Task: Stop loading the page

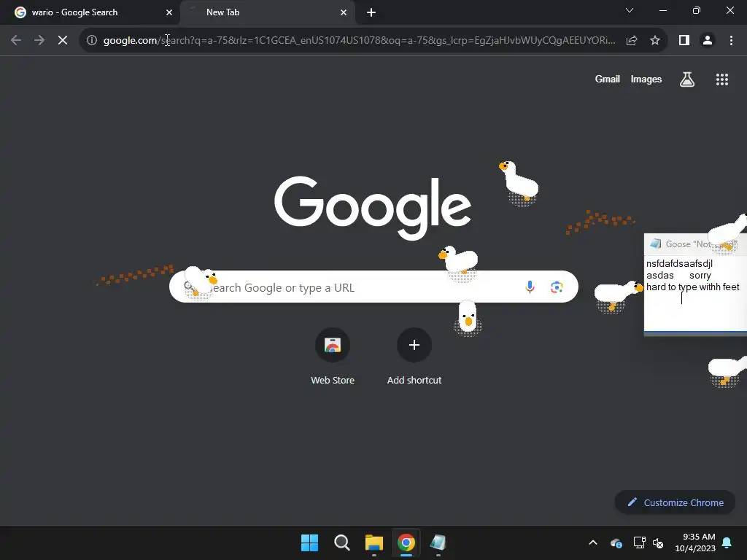Action: tap(63, 40)
